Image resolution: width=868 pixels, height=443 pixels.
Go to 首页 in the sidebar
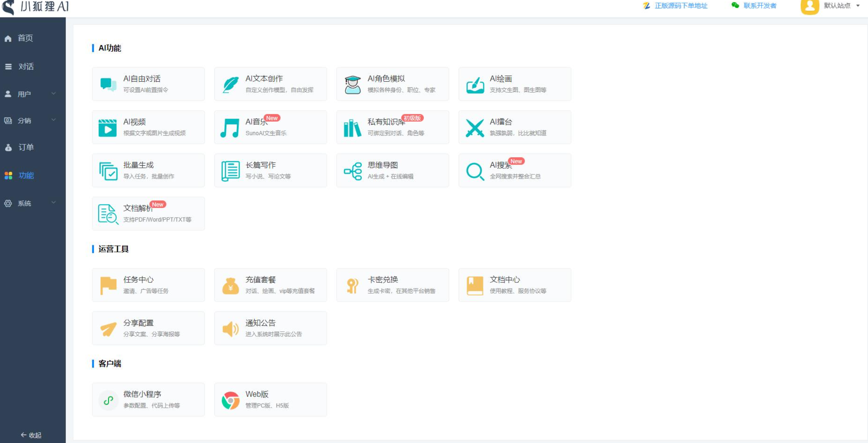(x=25, y=38)
